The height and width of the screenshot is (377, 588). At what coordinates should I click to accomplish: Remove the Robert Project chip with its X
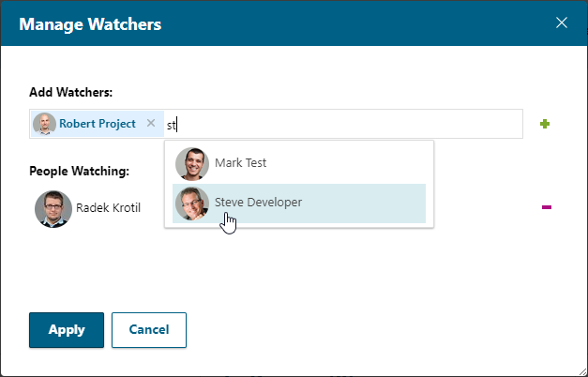pyautogui.click(x=151, y=123)
